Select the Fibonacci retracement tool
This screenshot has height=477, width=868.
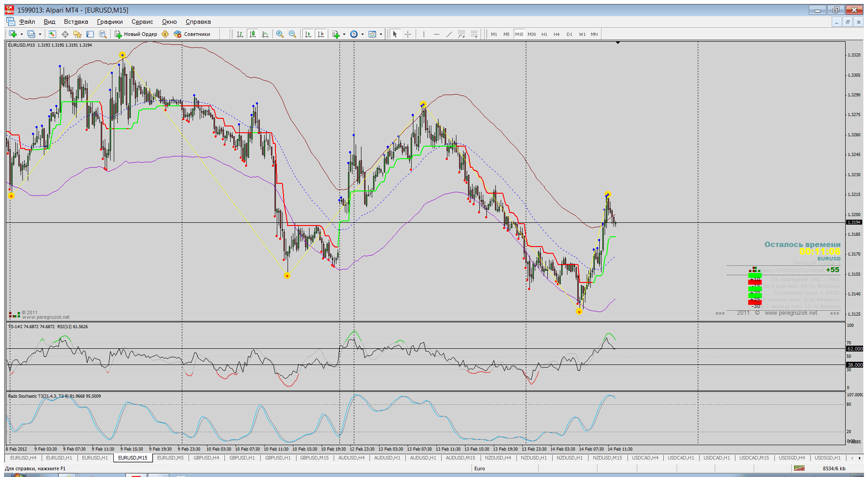474,34
